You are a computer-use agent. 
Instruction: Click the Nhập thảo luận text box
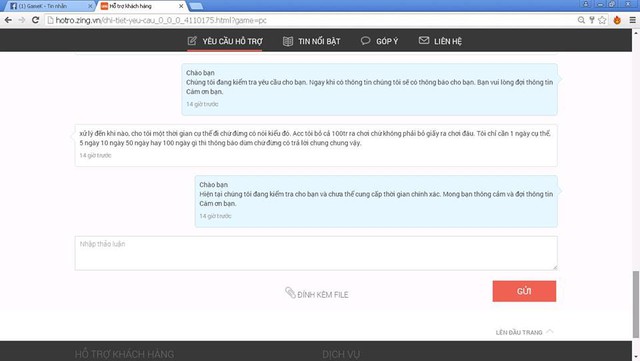pos(316,253)
